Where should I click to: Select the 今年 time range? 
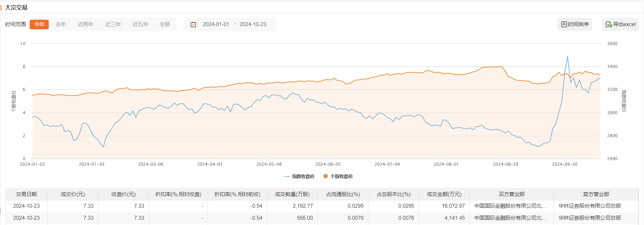tap(39, 24)
